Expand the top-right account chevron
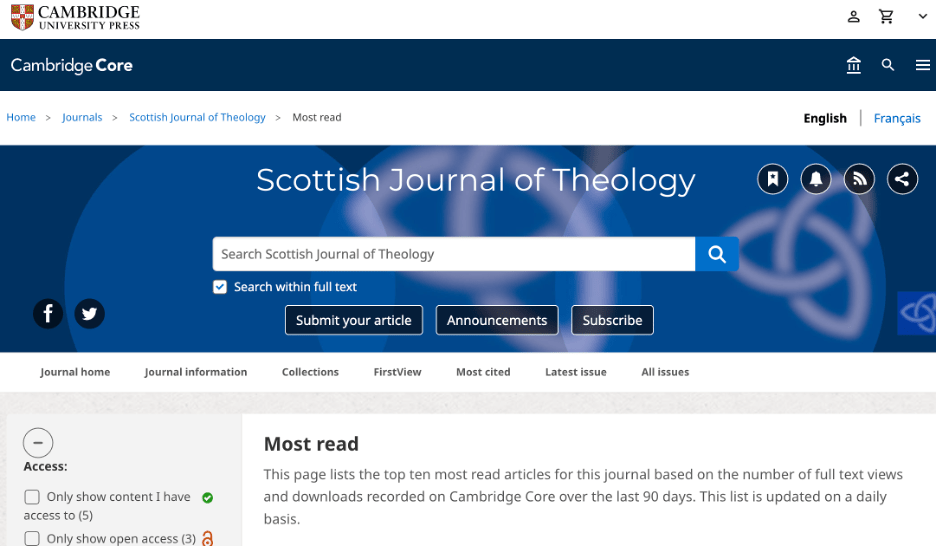 pyautogui.click(x=922, y=16)
